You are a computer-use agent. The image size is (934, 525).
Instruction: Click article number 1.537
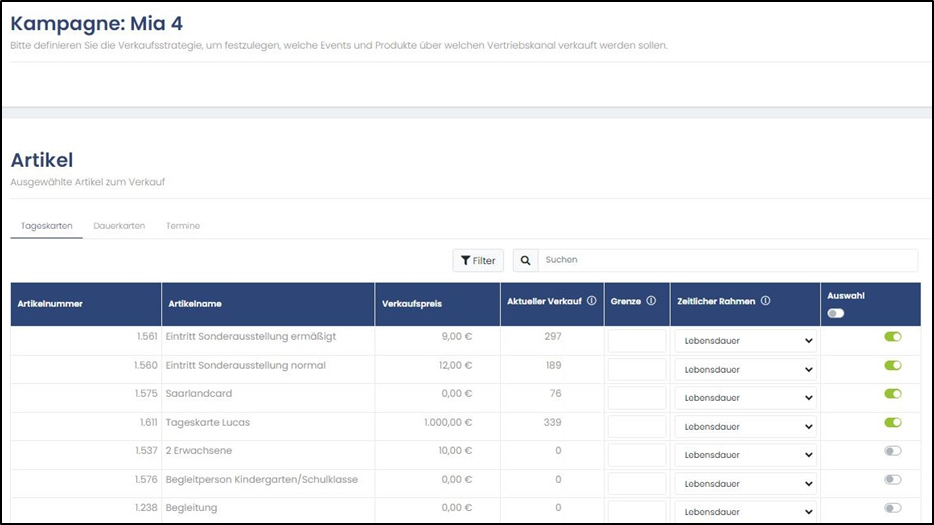point(147,451)
